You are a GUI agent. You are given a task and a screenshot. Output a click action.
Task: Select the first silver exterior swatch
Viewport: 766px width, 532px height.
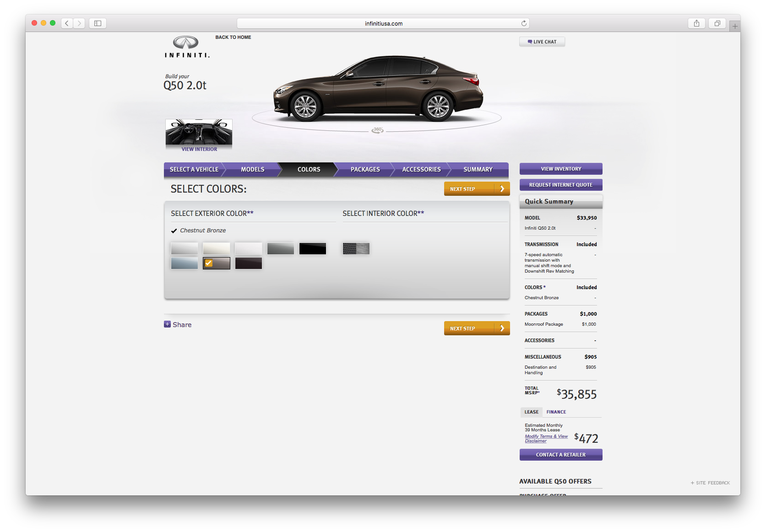tap(185, 248)
